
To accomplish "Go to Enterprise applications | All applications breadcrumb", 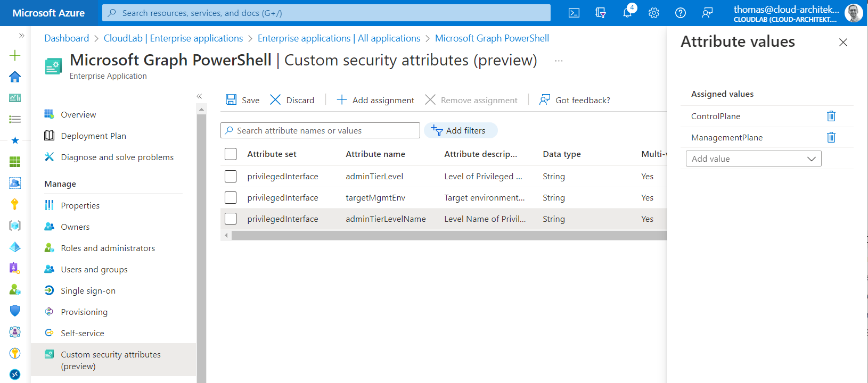I will pyautogui.click(x=339, y=38).
